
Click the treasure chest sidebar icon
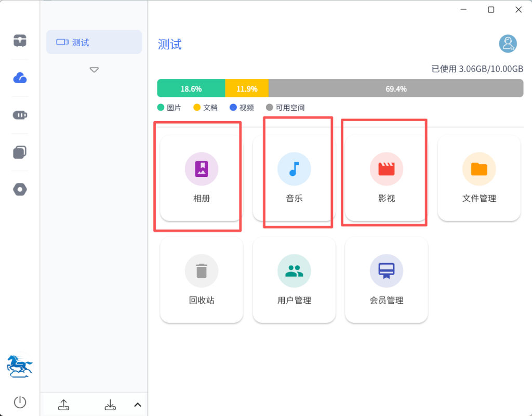[x=20, y=41]
